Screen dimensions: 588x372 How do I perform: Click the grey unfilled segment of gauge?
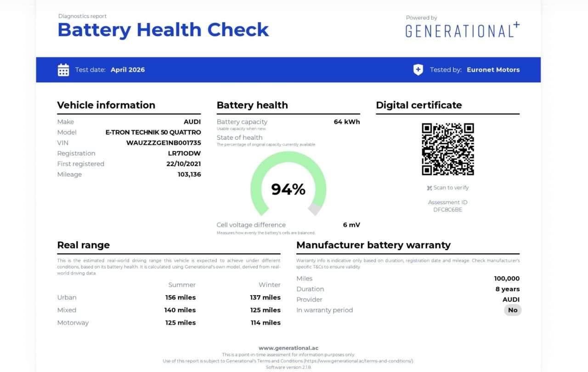(x=315, y=208)
